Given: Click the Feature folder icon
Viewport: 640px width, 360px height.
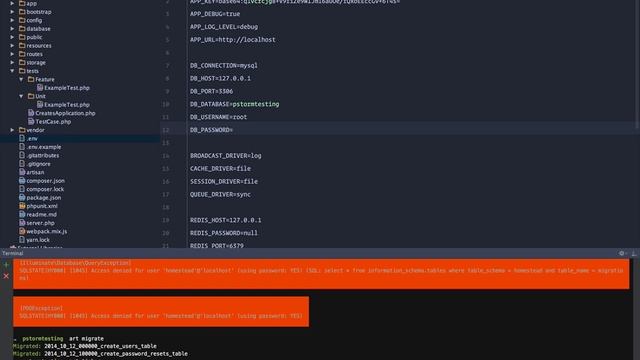Looking at the screenshot, I should point(31,79).
